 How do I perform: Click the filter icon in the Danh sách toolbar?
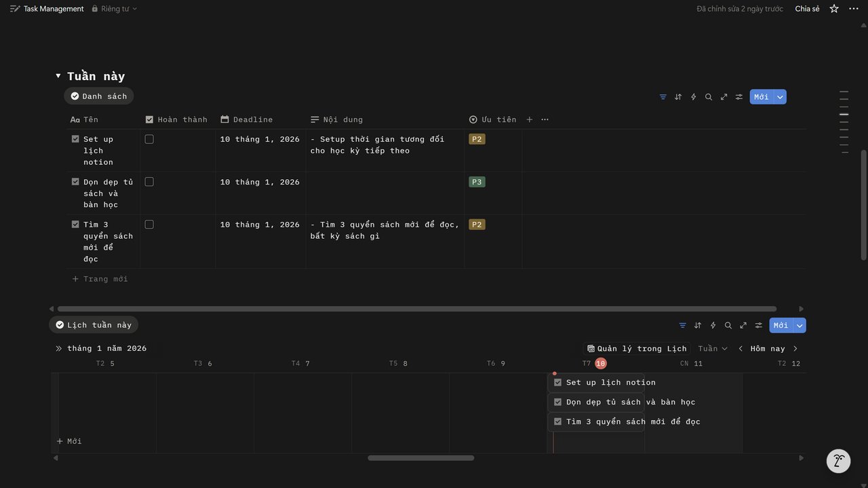click(x=663, y=97)
